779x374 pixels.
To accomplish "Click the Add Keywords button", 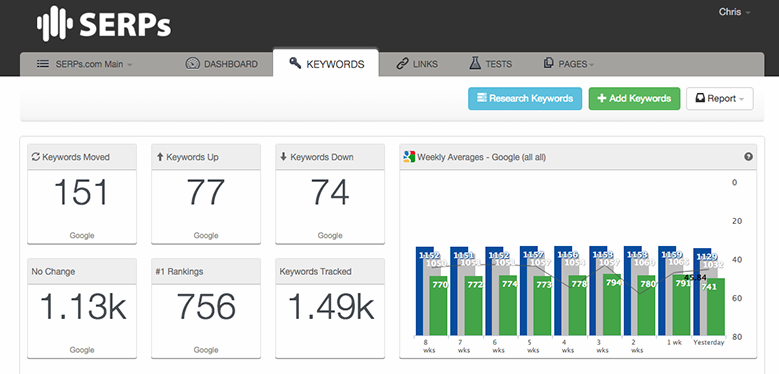I will pyautogui.click(x=634, y=98).
